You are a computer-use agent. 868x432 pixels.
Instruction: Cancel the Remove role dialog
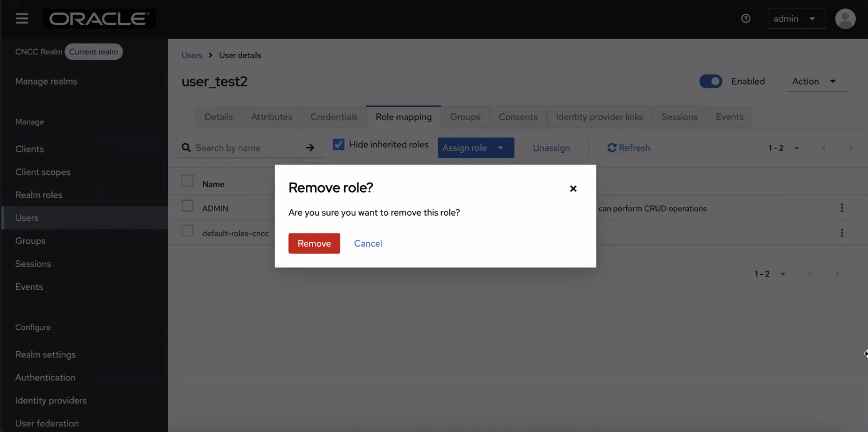click(368, 243)
